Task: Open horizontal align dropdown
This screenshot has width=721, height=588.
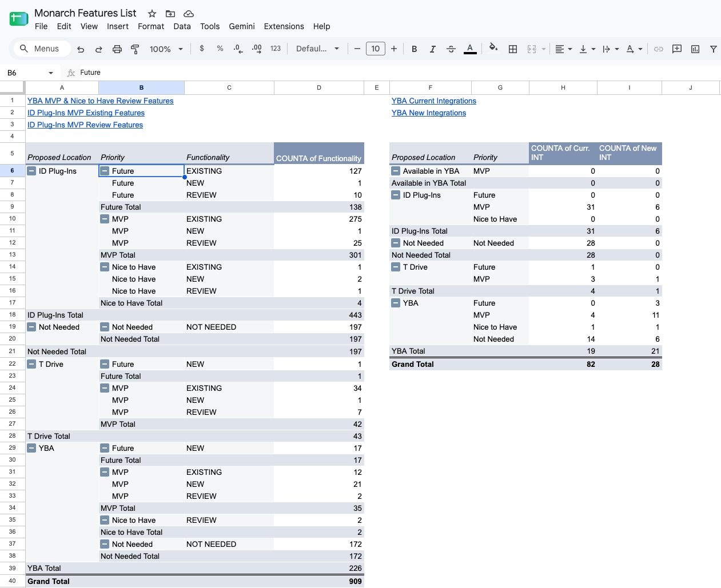Action: (x=564, y=49)
